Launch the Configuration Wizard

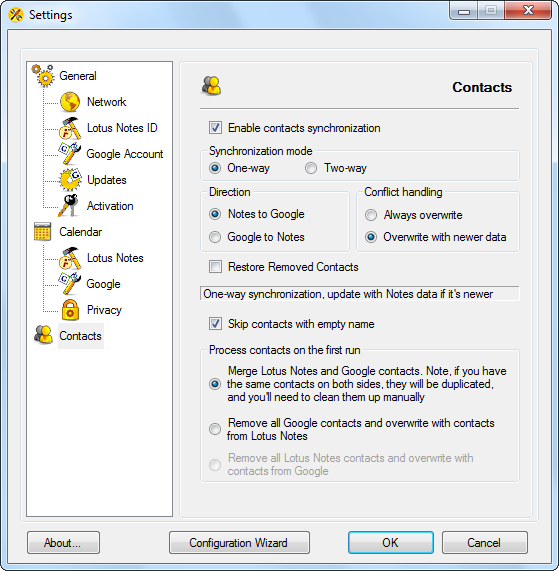tap(239, 543)
